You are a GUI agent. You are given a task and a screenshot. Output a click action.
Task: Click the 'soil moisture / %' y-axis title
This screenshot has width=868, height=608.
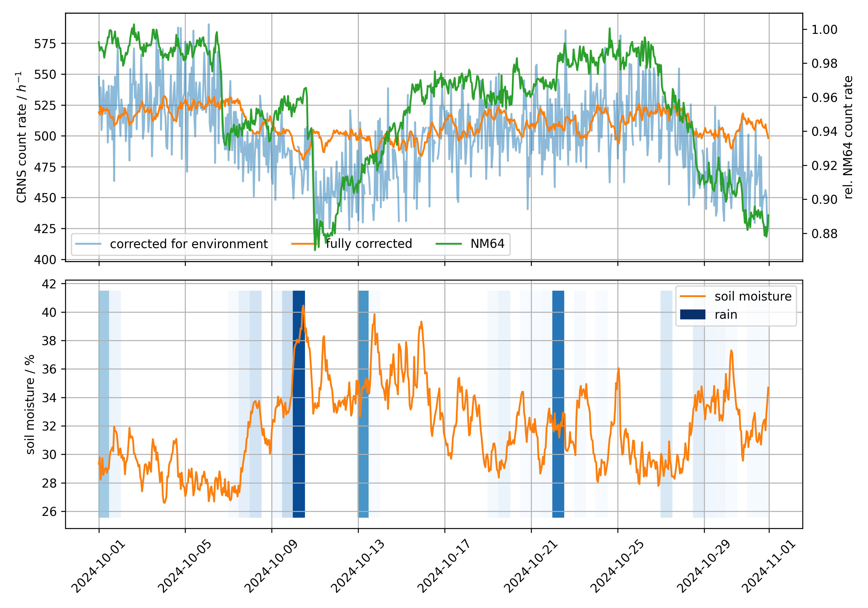coord(30,404)
